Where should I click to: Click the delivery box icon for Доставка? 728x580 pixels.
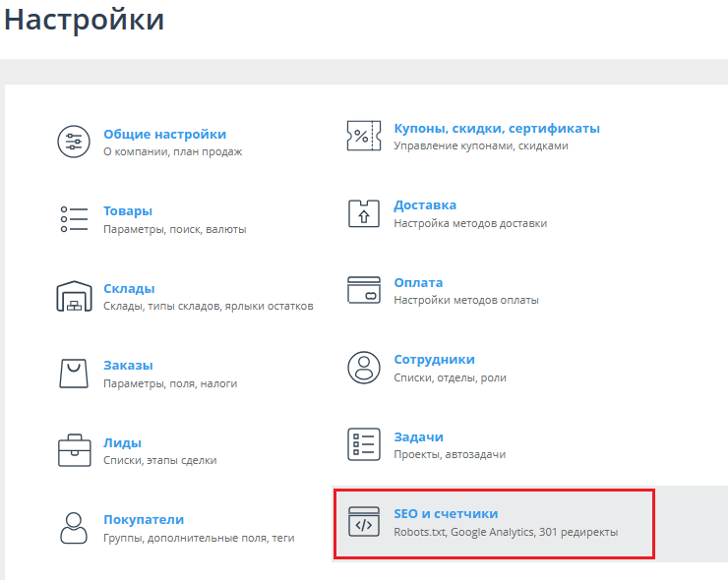click(364, 213)
